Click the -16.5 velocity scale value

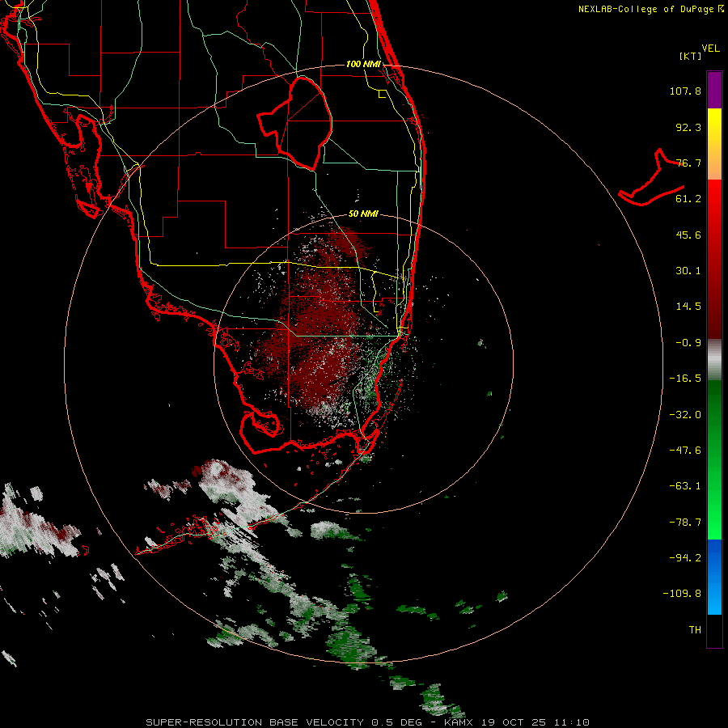click(x=685, y=379)
